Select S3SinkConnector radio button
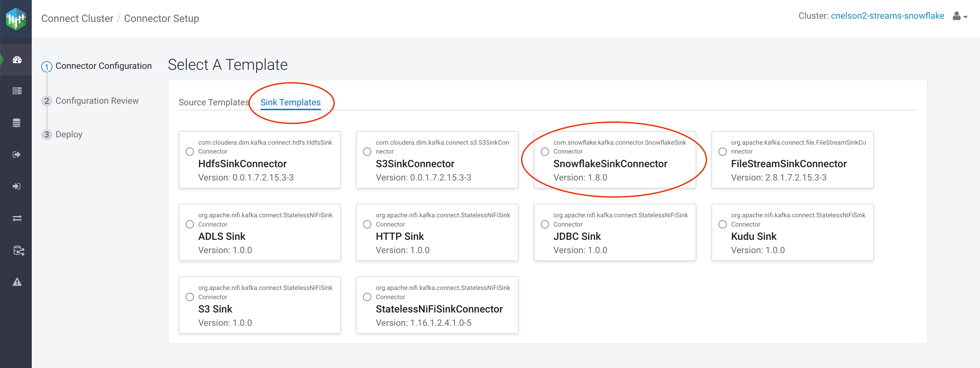The image size is (980, 368). pos(367,152)
